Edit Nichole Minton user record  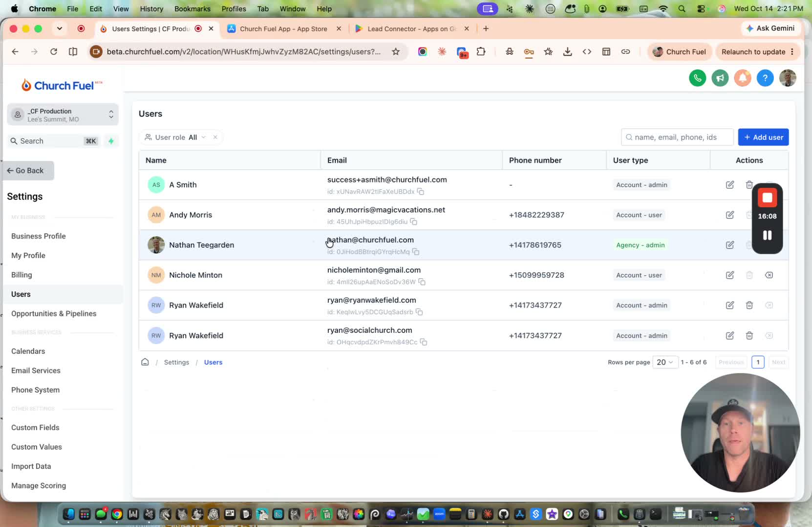click(x=729, y=275)
